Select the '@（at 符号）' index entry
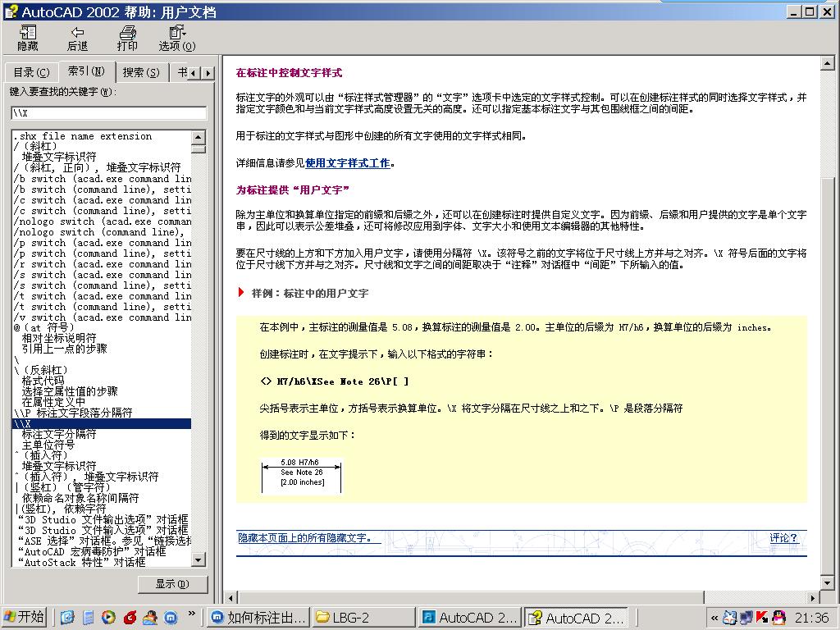The image size is (840, 630). [x=44, y=327]
